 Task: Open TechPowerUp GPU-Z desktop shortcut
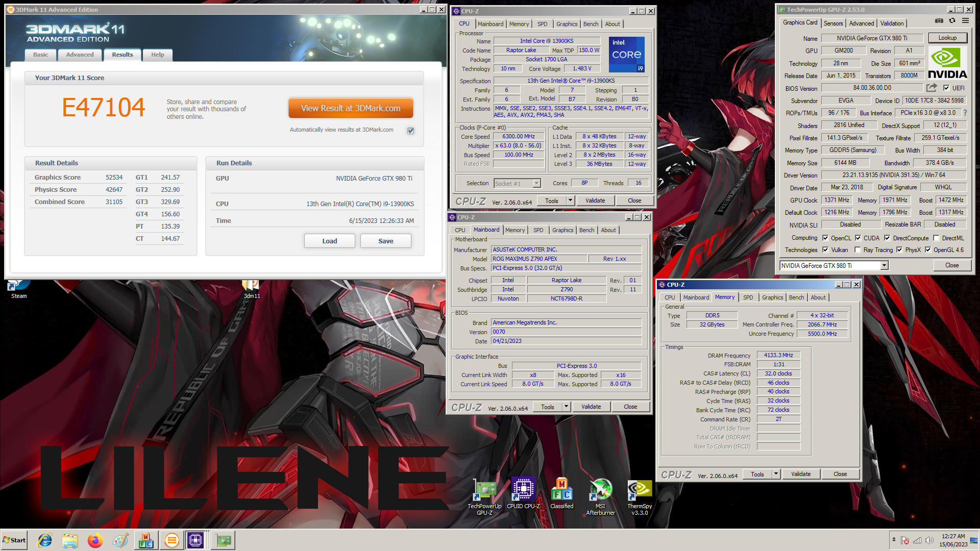click(x=484, y=497)
